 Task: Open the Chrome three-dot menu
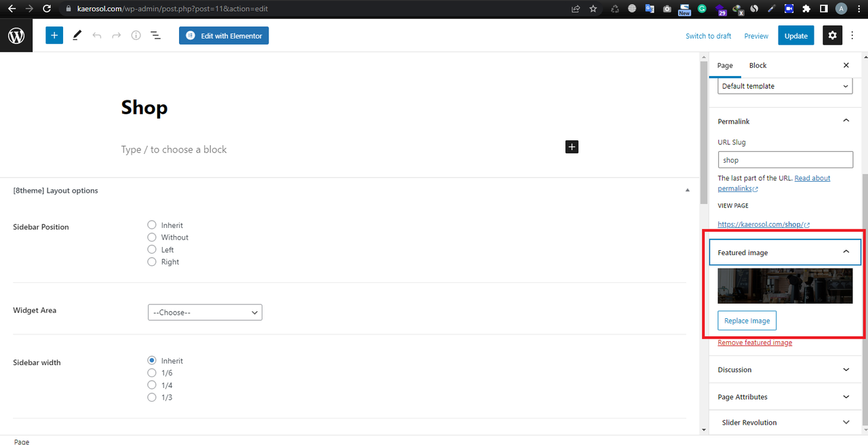point(858,9)
